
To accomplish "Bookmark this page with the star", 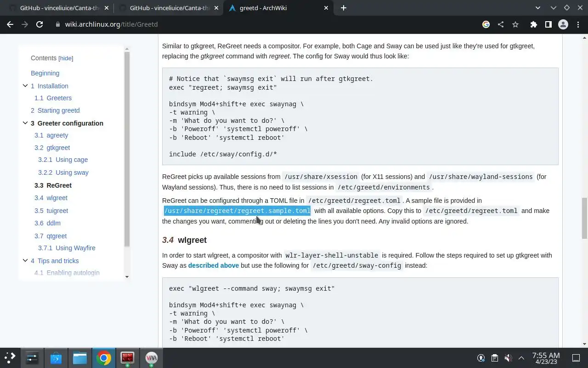I will click(x=515, y=24).
